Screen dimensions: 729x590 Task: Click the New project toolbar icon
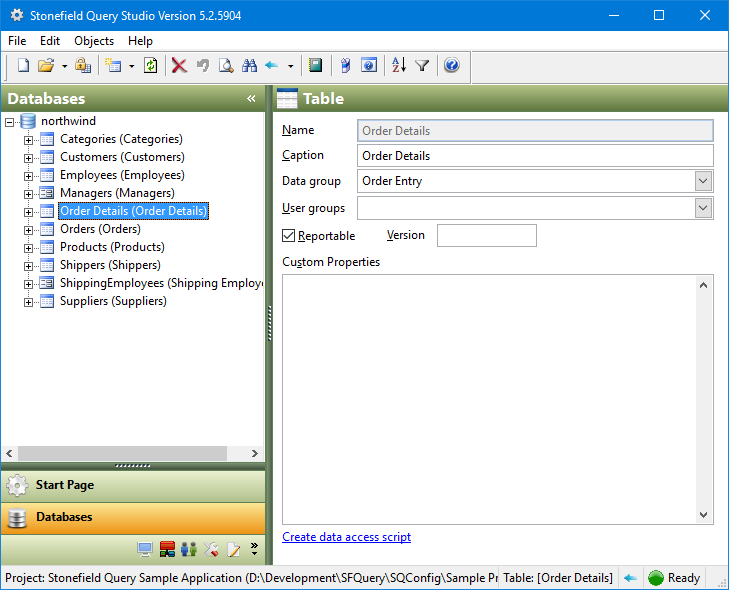click(24, 66)
